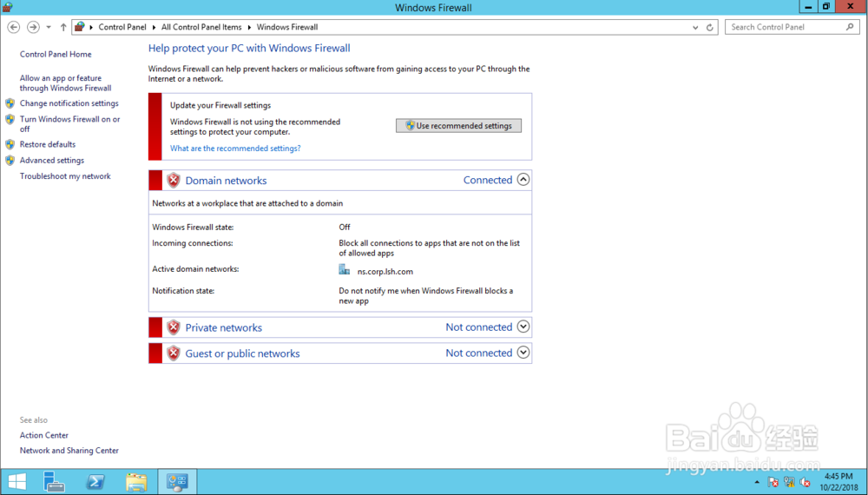Viewport: 868px width, 495px height.
Task: Click the Restore defaults link
Action: pyautogui.click(x=48, y=144)
